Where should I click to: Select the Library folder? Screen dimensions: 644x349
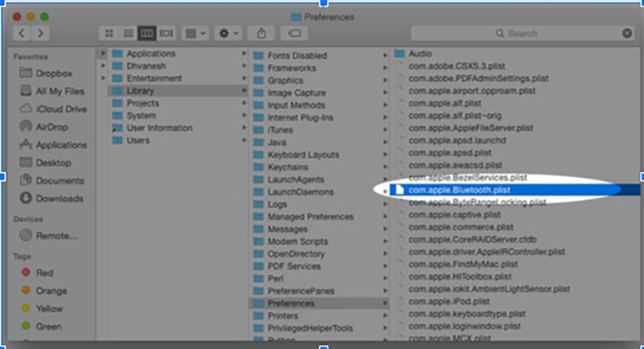pyautogui.click(x=178, y=90)
